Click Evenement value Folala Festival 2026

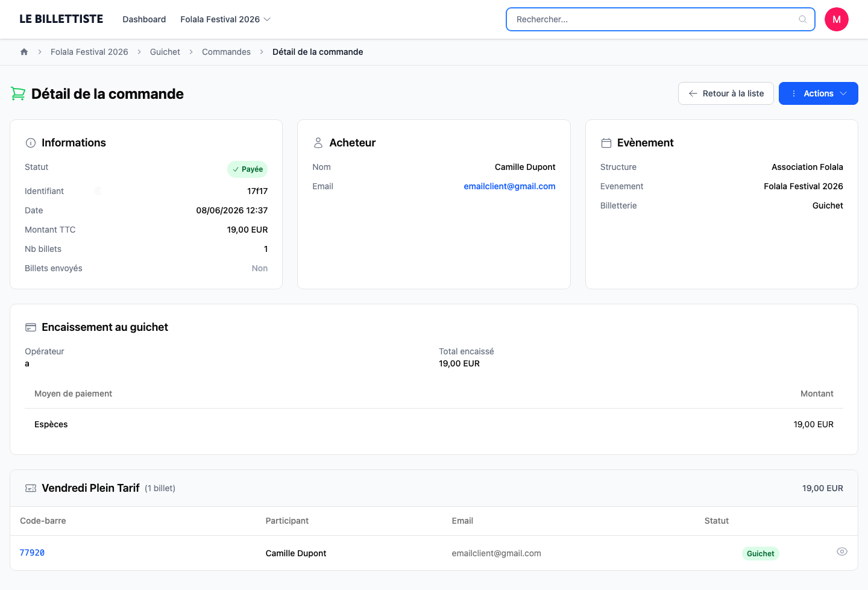[x=804, y=186]
